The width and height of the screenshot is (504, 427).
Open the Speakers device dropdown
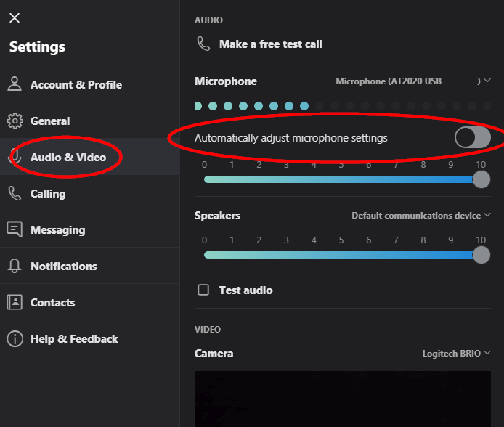(x=421, y=215)
